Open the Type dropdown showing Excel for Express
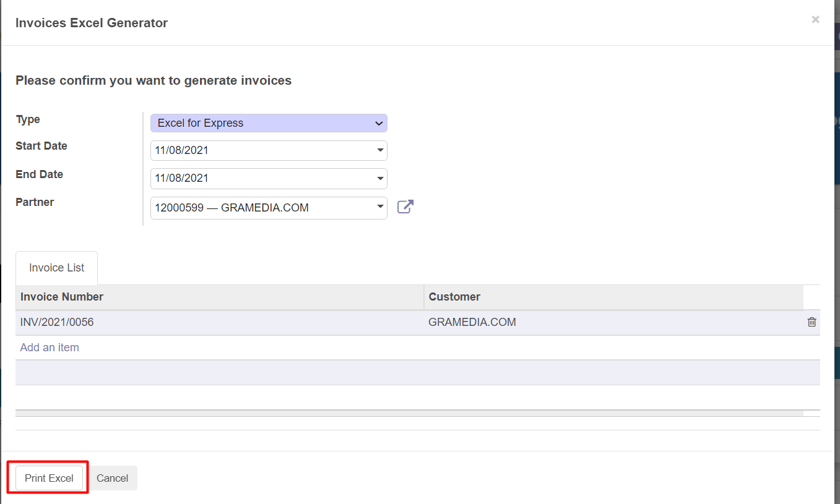This screenshot has height=504, width=840. (x=269, y=123)
